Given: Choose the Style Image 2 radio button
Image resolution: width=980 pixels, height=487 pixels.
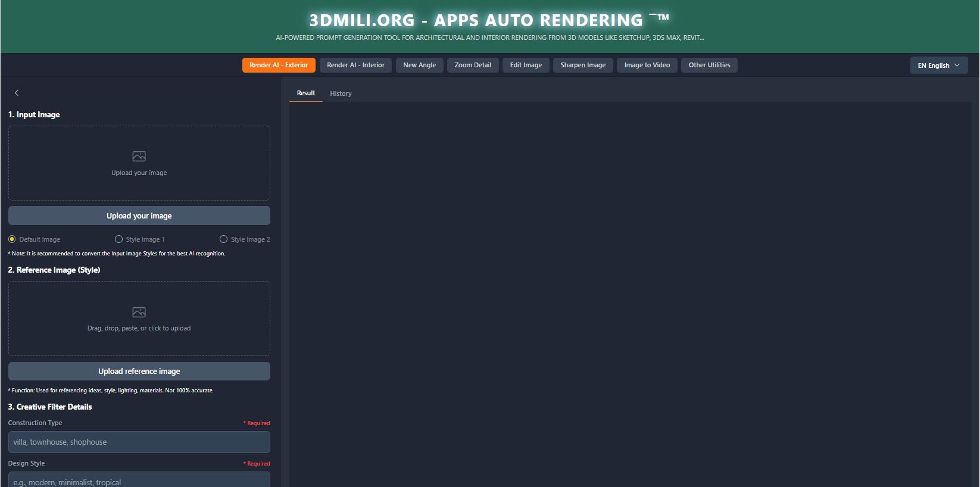Looking at the screenshot, I should pyautogui.click(x=224, y=239).
